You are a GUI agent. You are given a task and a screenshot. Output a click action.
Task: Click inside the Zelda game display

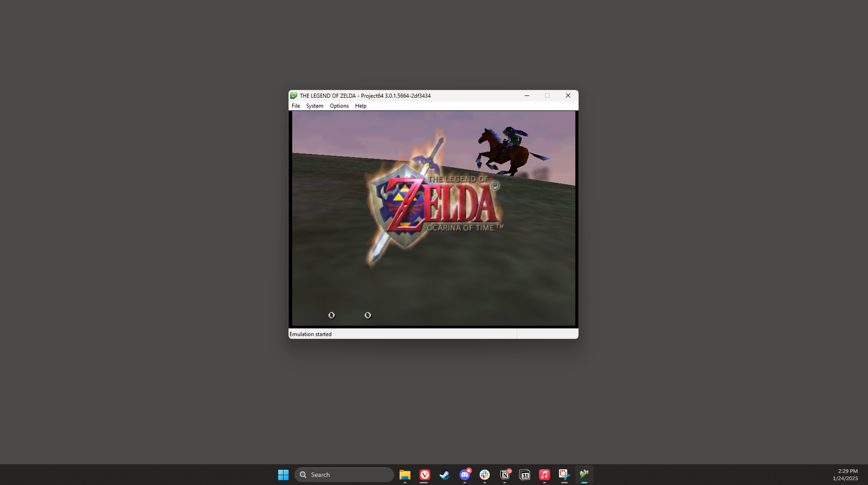[433, 218]
